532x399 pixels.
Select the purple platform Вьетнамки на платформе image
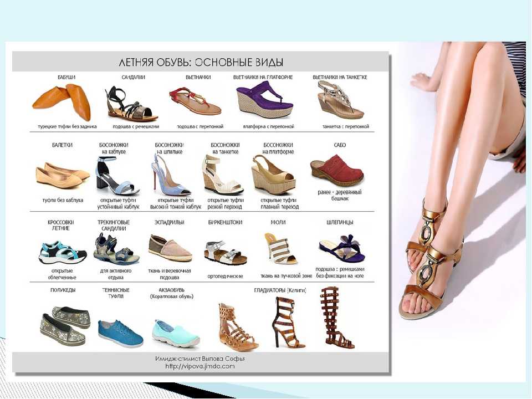tap(265, 101)
